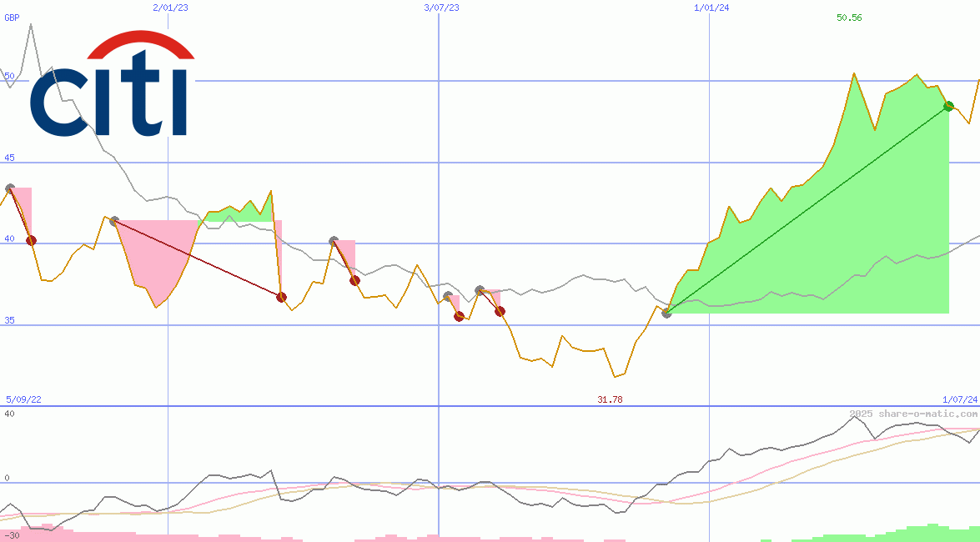
Task: Click the oscillator scale label -30
Action: pyautogui.click(x=13, y=536)
